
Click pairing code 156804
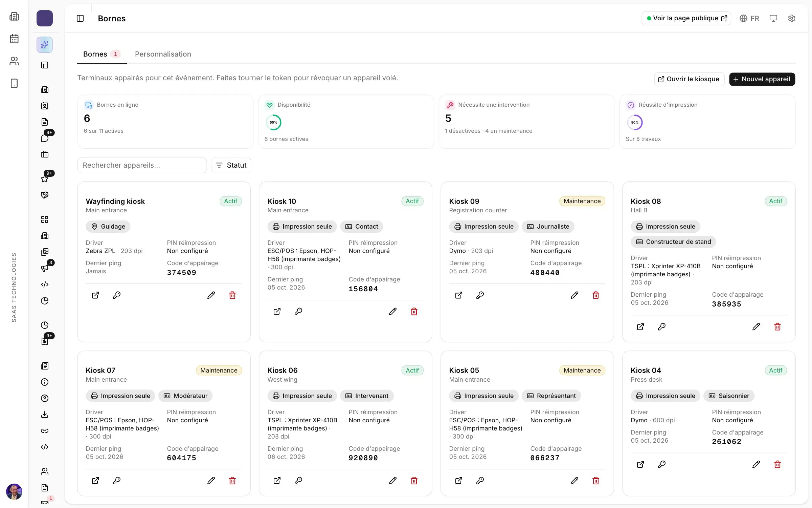(x=363, y=289)
